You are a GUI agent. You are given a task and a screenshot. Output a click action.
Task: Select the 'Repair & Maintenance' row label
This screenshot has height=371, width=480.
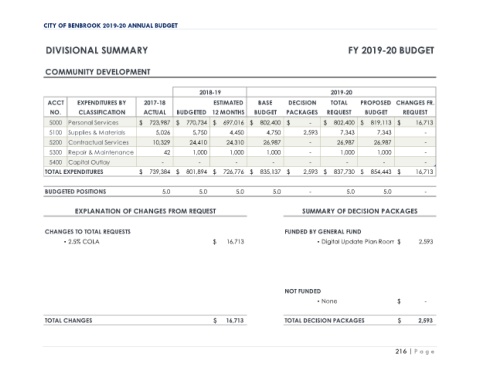point(101,152)
